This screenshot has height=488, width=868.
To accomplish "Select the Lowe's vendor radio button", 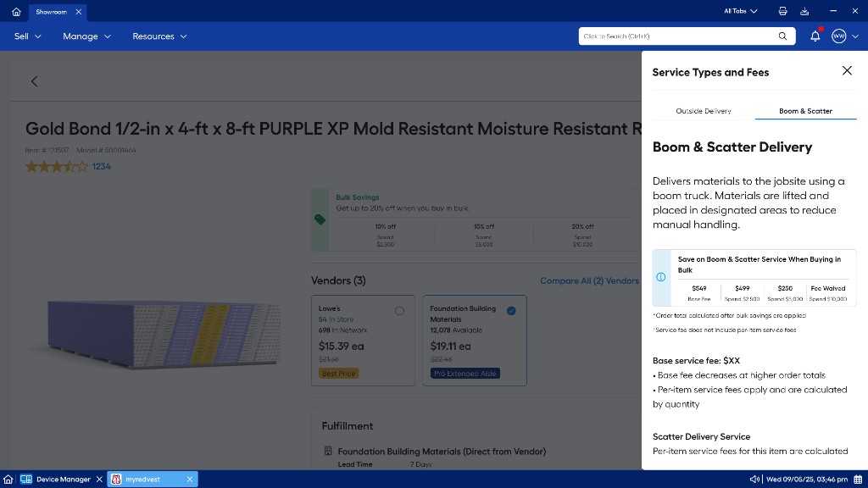I will point(400,311).
